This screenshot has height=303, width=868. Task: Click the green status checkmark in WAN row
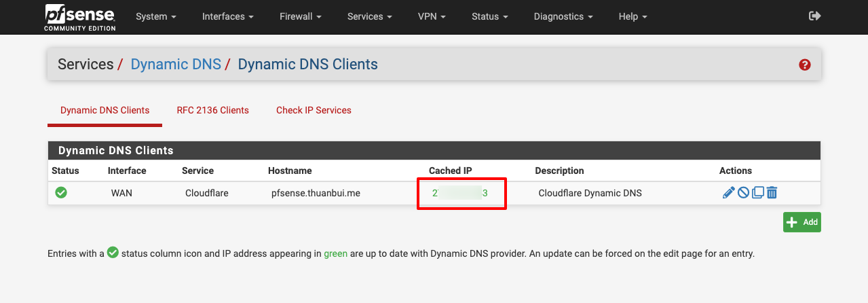coord(61,193)
